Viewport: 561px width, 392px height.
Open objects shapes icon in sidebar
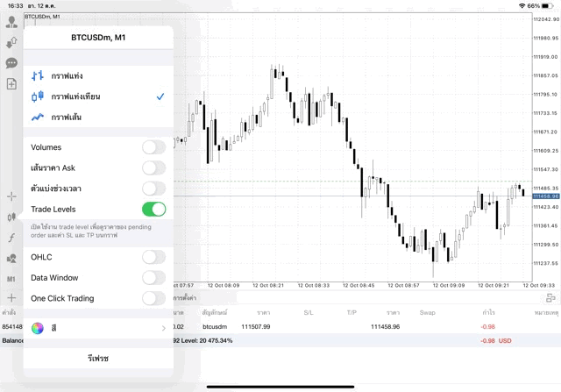[11, 259]
